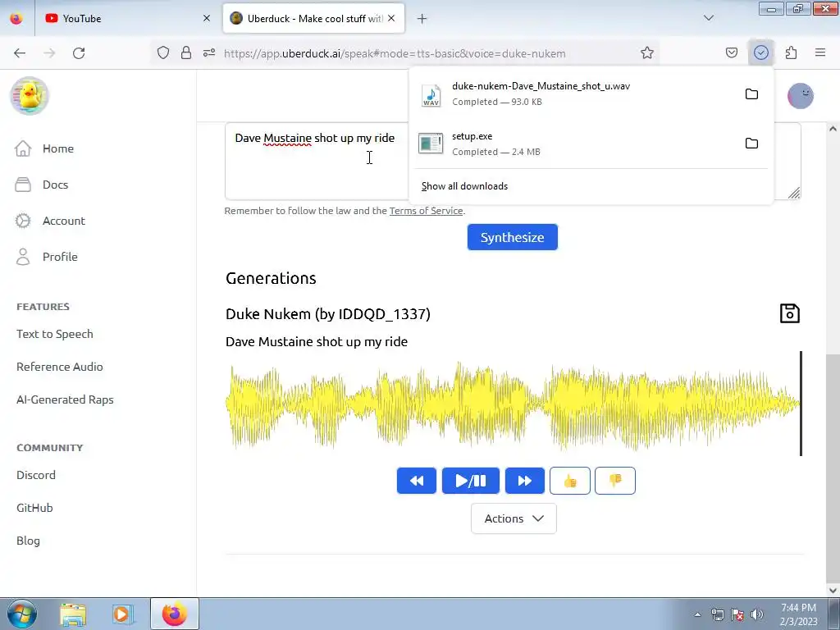Open the Reference Audio feature
Viewport: 840px width, 630px height.
tap(59, 367)
